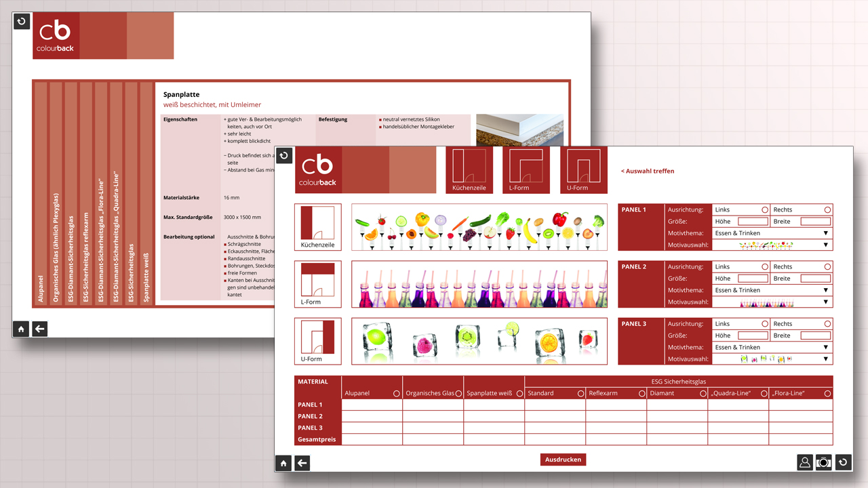Expand the Motivauswahl dropdown for Panel 2
868x488 pixels.
point(825,302)
